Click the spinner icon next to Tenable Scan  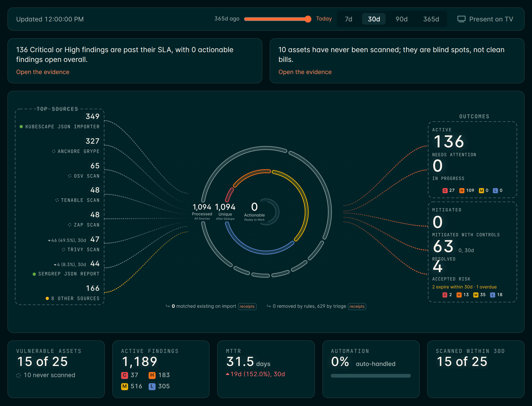pyautogui.click(x=57, y=200)
